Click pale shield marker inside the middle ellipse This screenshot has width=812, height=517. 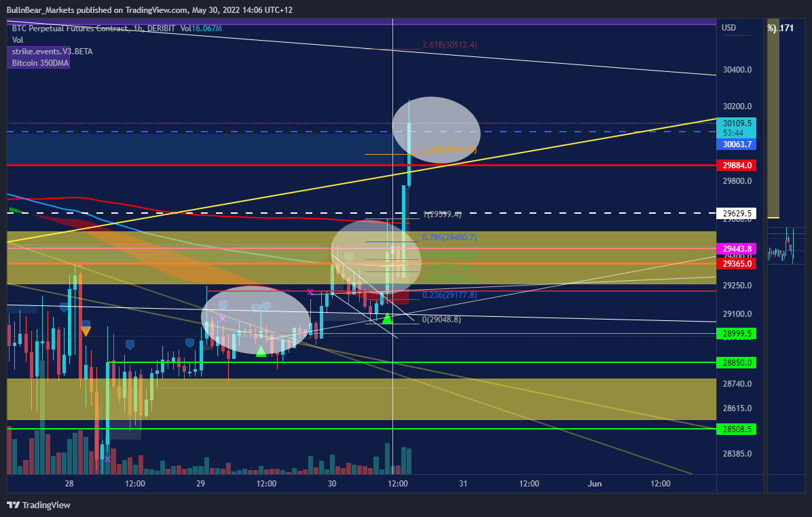[348, 256]
